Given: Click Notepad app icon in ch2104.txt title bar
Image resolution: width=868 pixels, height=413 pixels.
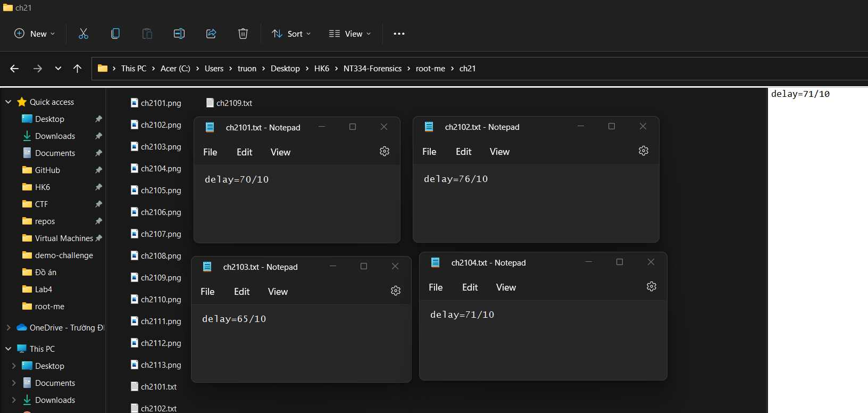Looking at the screenshot, I should click(436, 262).
